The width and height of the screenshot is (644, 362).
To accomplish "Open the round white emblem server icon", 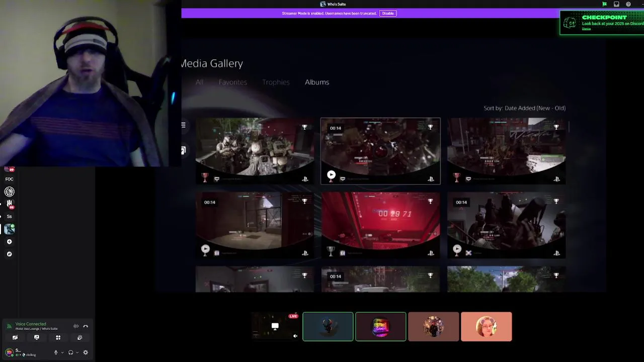I will click(x=9, y=192).
